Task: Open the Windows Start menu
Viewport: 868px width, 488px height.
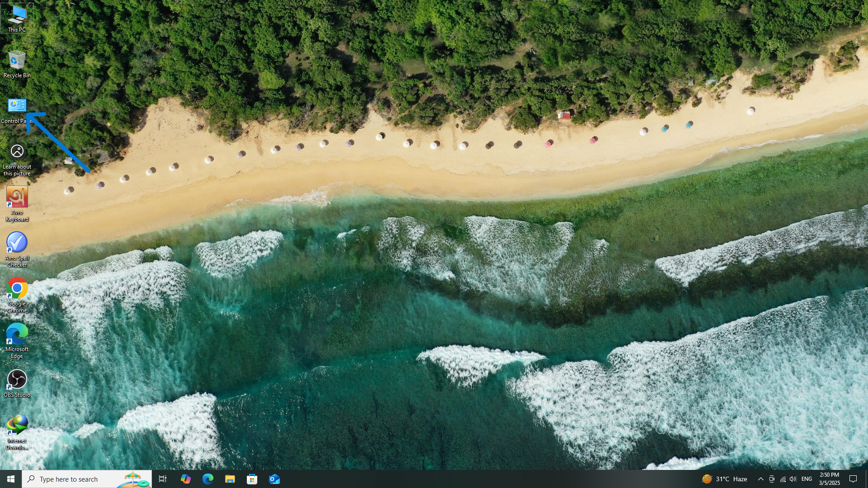Action: pos(11,479)
